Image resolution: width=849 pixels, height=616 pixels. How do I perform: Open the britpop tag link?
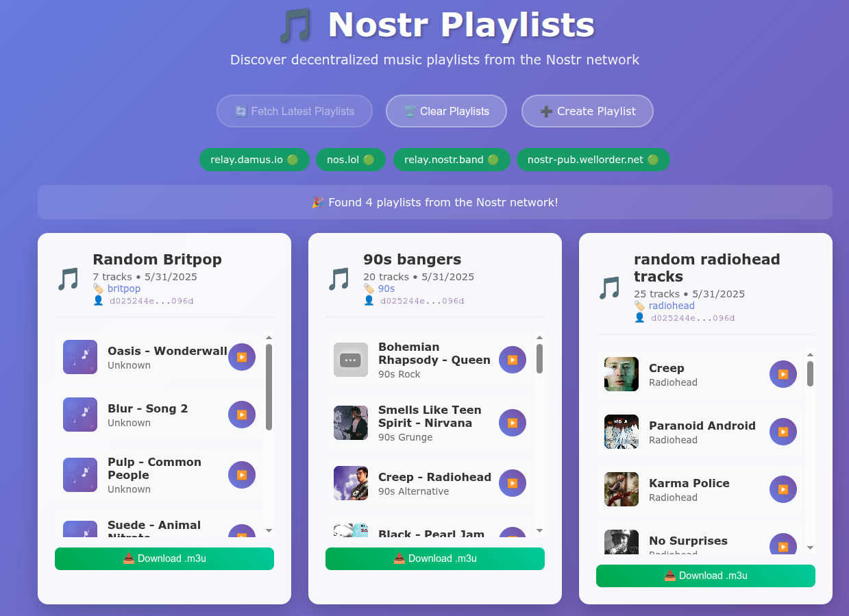pyautogui.click(x=124, y=288)
